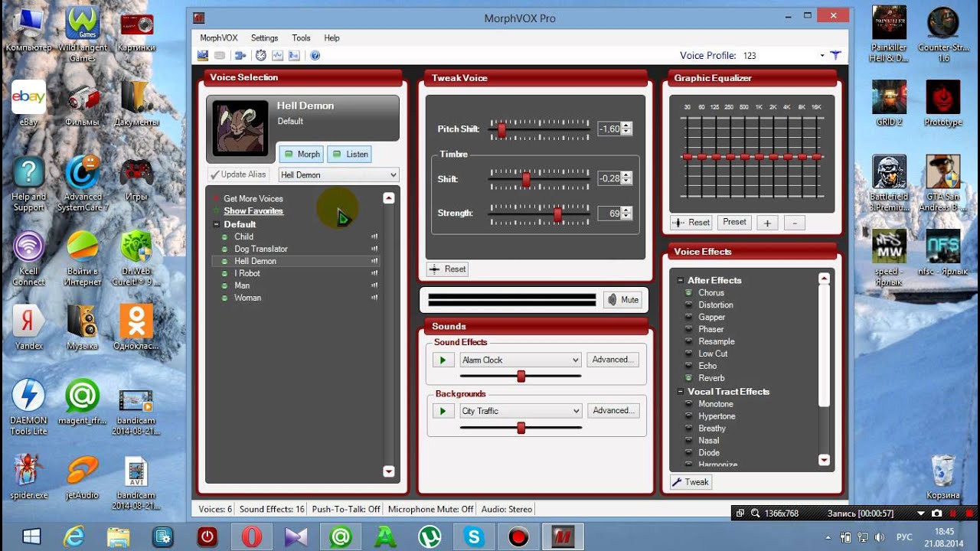Toggle the Listen button
Screen dimensions: 980x551
click(x=349, y=154)
